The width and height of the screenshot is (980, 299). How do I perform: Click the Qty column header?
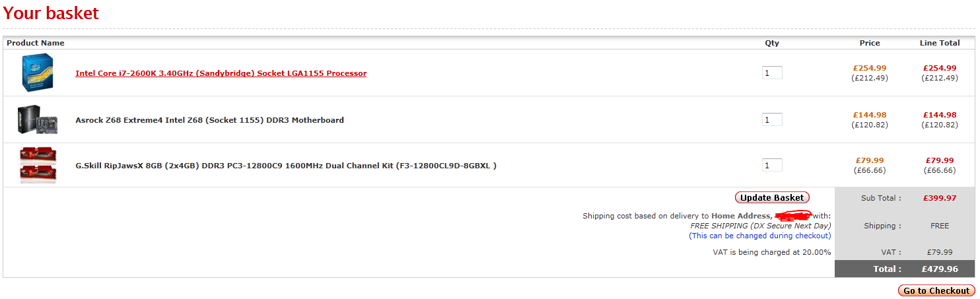click(x=771, y=43)
